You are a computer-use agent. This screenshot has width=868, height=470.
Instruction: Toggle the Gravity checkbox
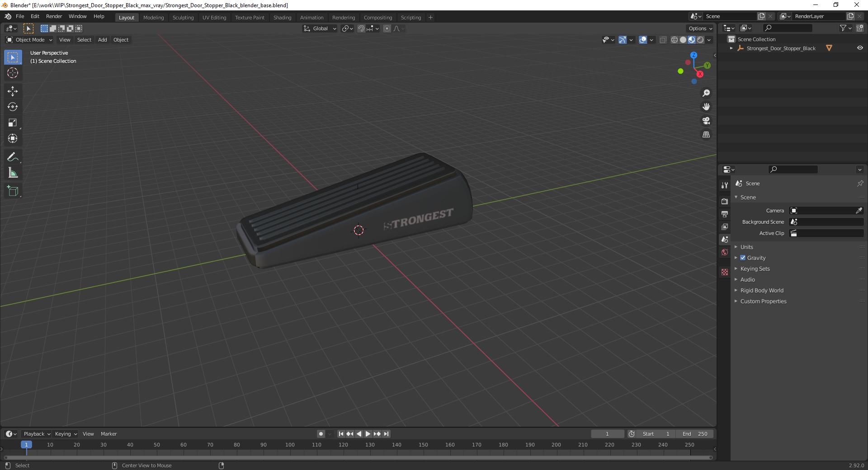pos(743,258)
